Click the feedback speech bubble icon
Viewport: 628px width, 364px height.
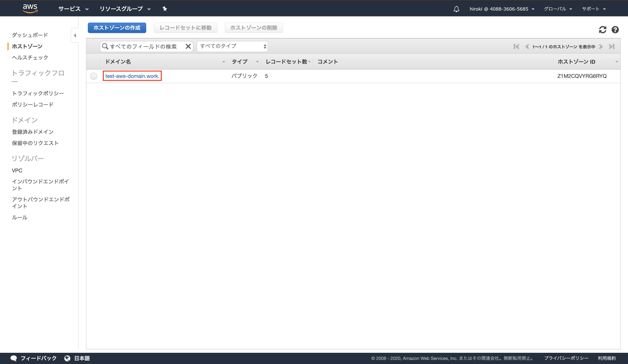14,358
